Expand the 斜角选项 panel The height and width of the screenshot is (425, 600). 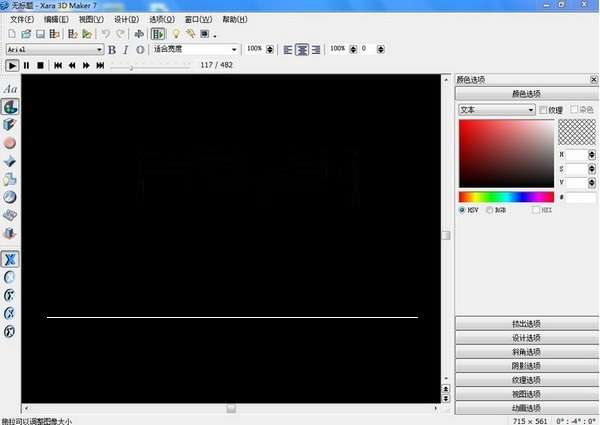(x=527, y=352)
